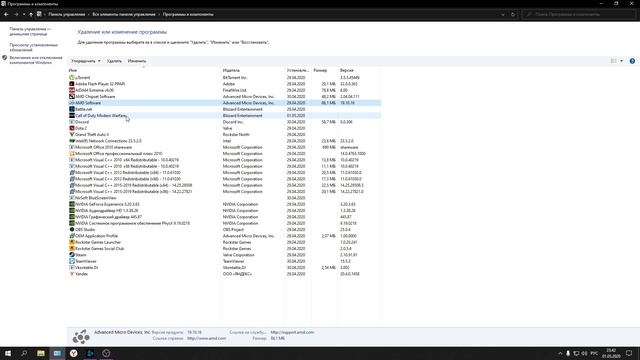Select Rockstar Games Social Club row

(x=224, y=248)
